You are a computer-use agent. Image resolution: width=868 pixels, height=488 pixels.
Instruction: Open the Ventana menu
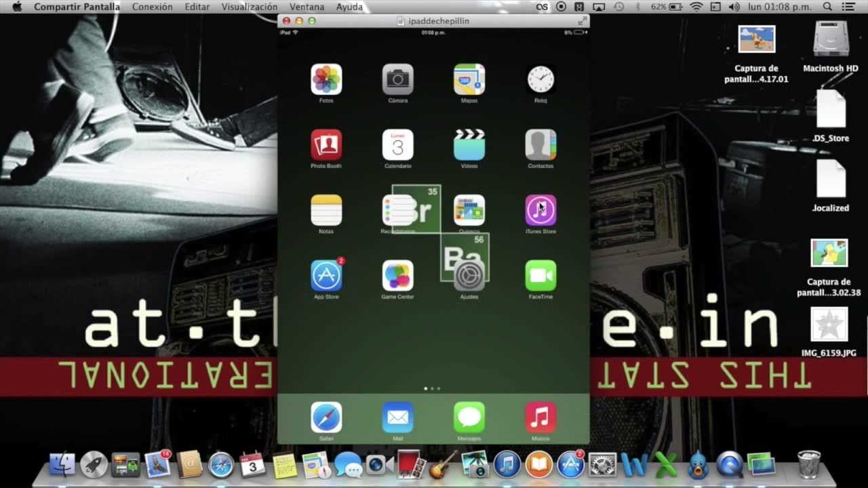click(307, 7)
